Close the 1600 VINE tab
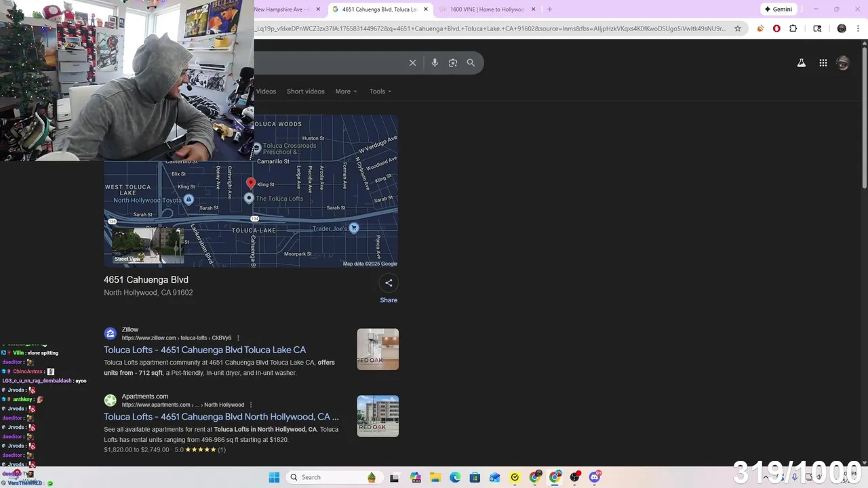868x488 pixels. tap(533, 9)
